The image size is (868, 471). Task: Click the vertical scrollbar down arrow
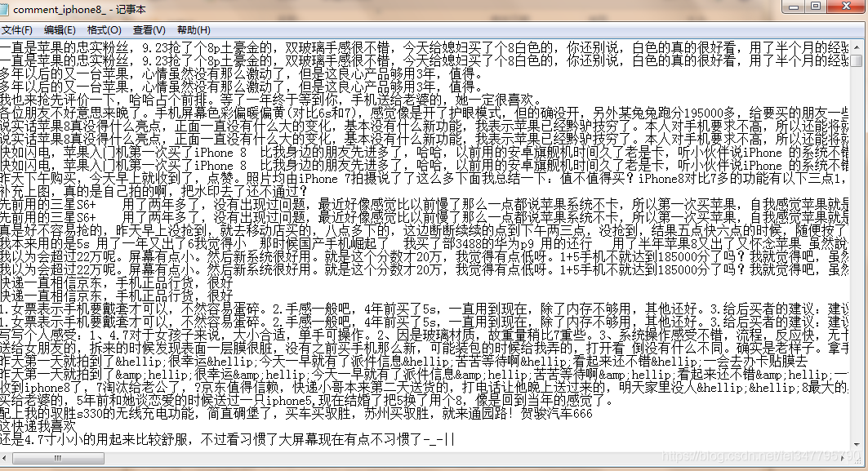[856, 445]
